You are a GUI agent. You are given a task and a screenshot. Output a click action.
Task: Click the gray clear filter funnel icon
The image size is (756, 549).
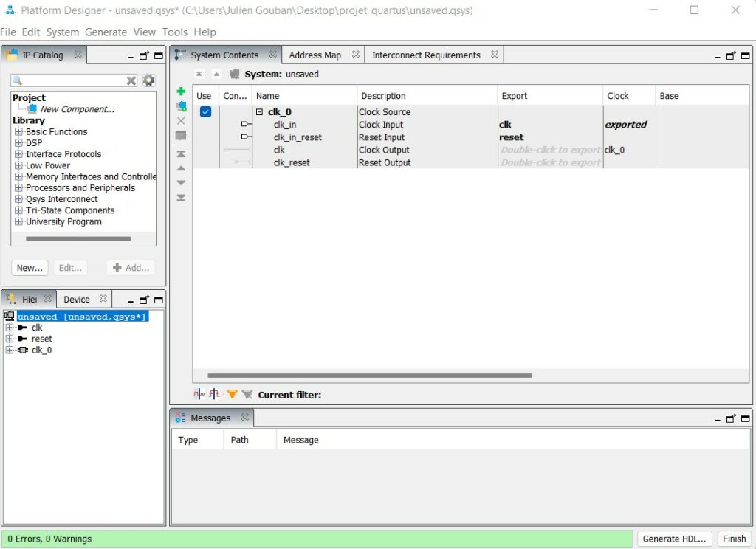247,395
